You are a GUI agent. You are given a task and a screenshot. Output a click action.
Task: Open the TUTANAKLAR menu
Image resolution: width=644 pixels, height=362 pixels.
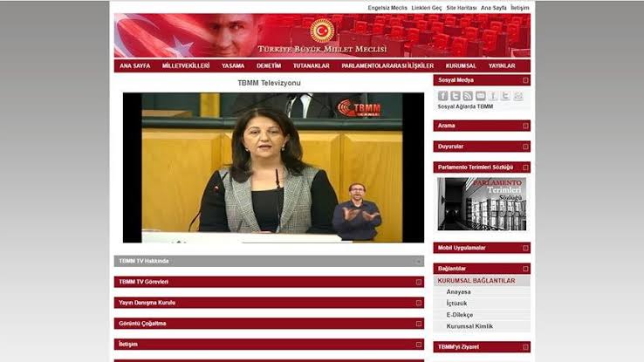311,65
